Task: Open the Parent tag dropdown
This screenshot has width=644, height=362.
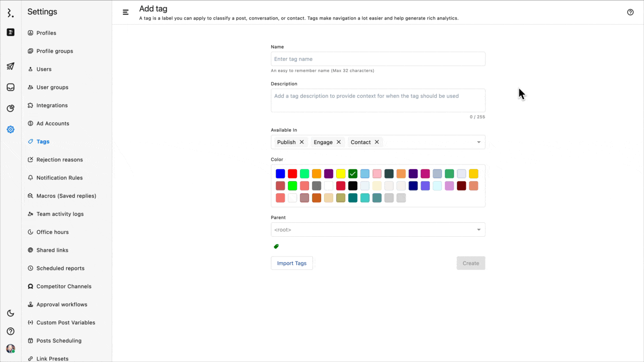Action: (x=478, y=229)
